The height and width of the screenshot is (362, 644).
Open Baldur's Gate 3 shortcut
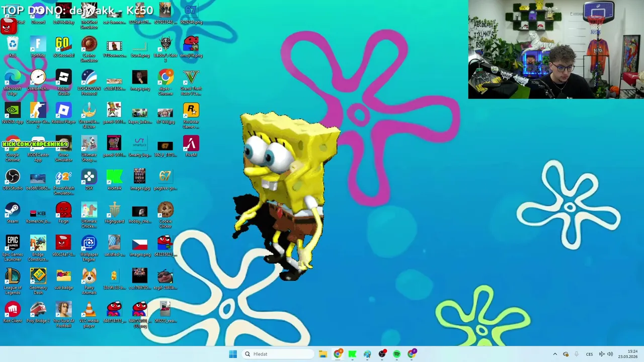166,49
